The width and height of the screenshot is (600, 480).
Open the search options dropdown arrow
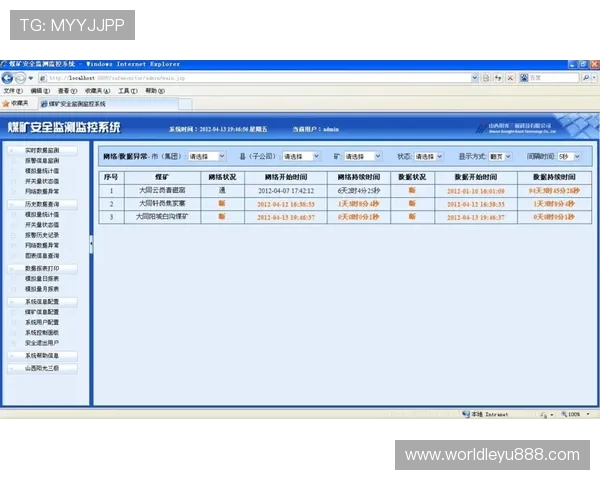(594, 78)
